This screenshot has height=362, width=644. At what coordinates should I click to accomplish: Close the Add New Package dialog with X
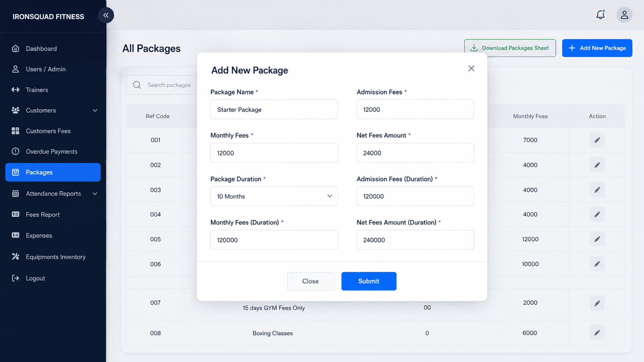[x=471, y=68]
